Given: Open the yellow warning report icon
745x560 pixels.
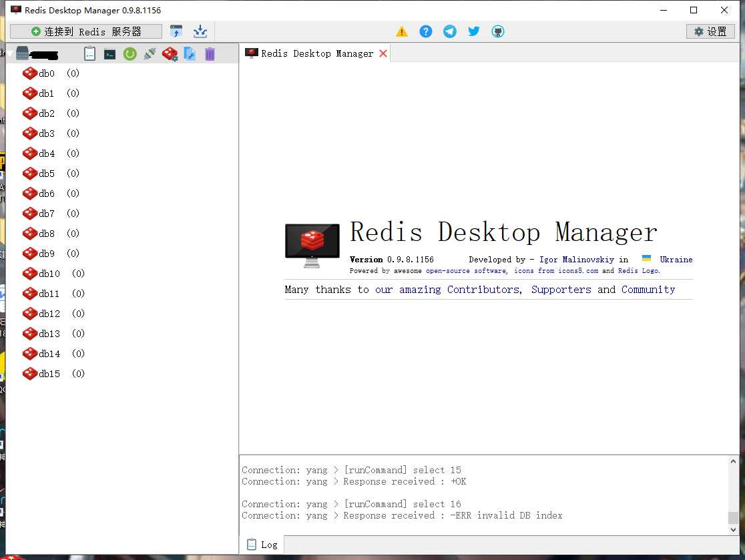Looking at the screenshot, I should [402, 32].
